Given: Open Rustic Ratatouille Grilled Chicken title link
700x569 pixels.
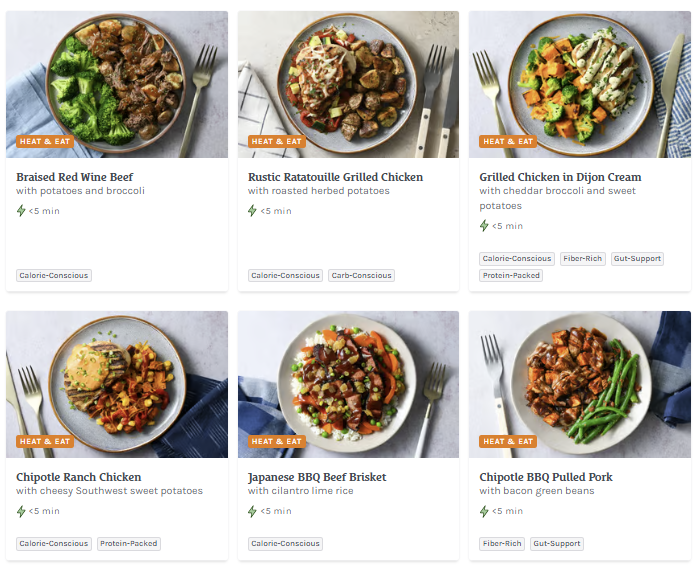Looking at the screenshot, I should (x=335, y=177).
